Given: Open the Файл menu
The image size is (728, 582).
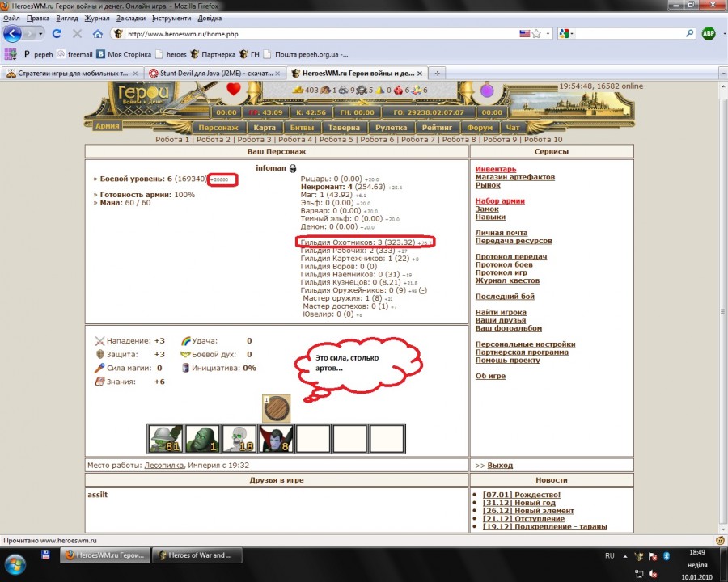Looking at the screenshot, I should click(11, 18).
